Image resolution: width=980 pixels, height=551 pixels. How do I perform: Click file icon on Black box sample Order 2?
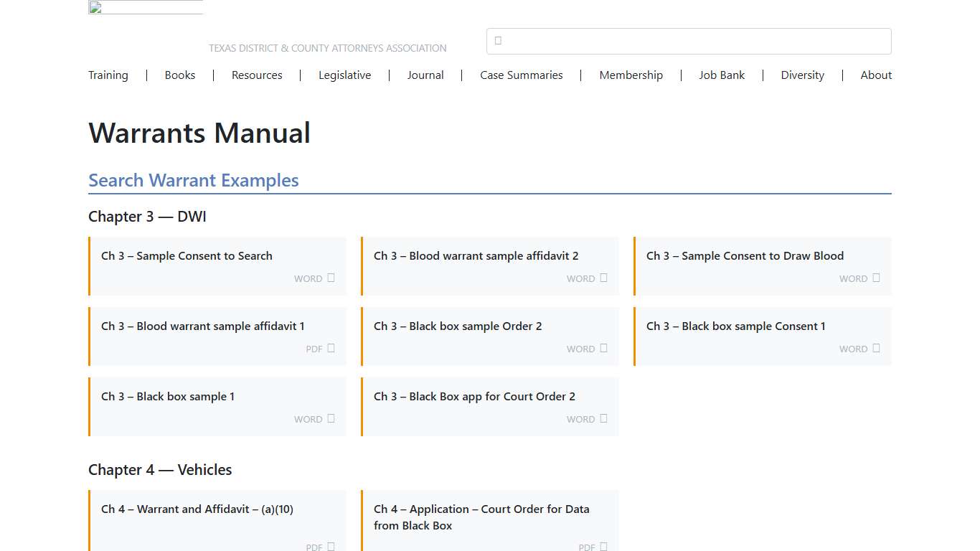click(603, 348)
